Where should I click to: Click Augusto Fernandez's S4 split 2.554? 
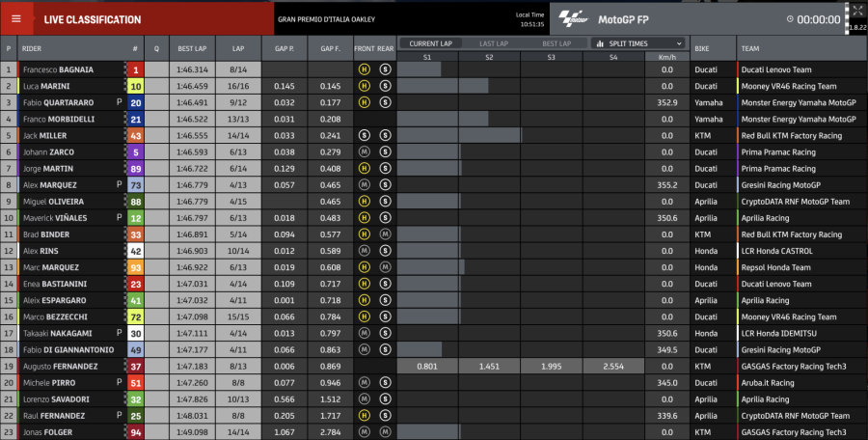pyautogui.click(x=613, y=367)
